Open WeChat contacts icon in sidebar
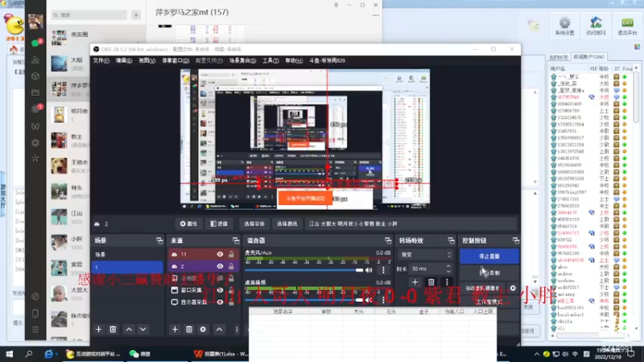The height and width of the screenshot is (362, 644). [x=35, y=60]
